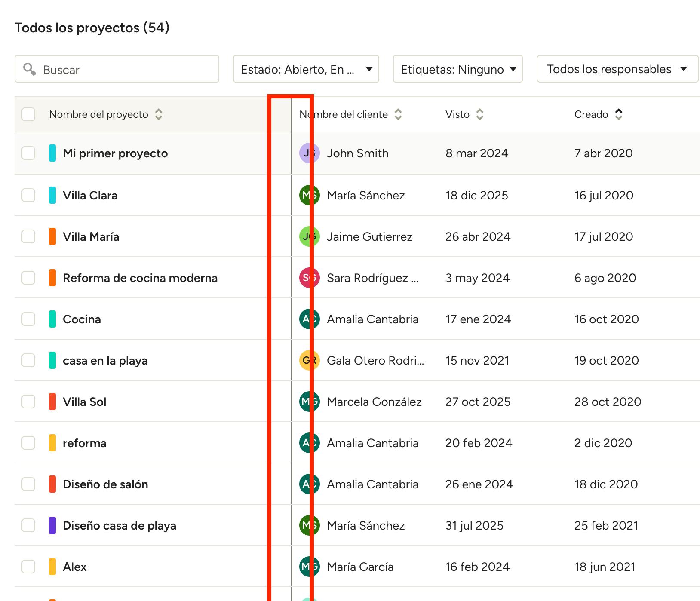The image size is (700, 601).
Task: Toggle the select-all projects checkbox
Action: [28, 114]
